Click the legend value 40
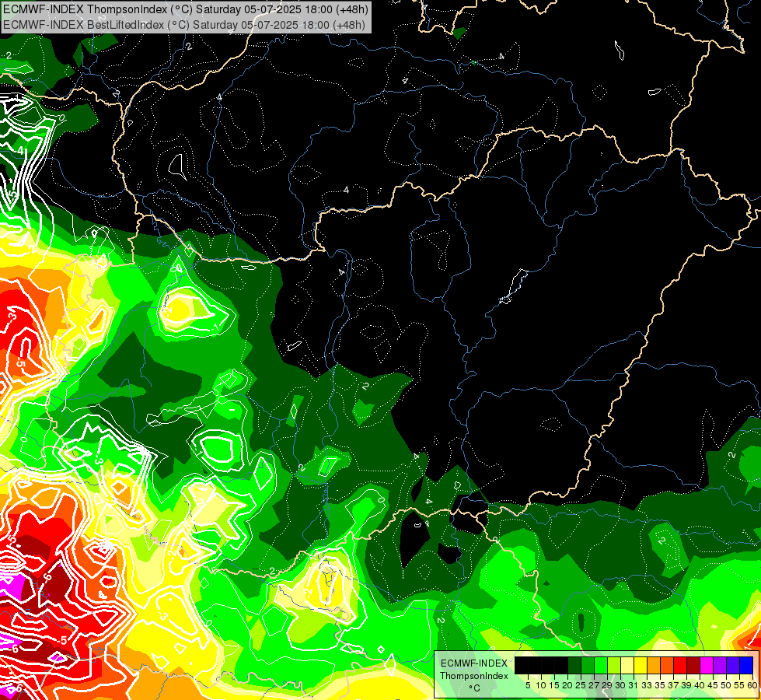The image size is (761, 700). tap(700, 685)
